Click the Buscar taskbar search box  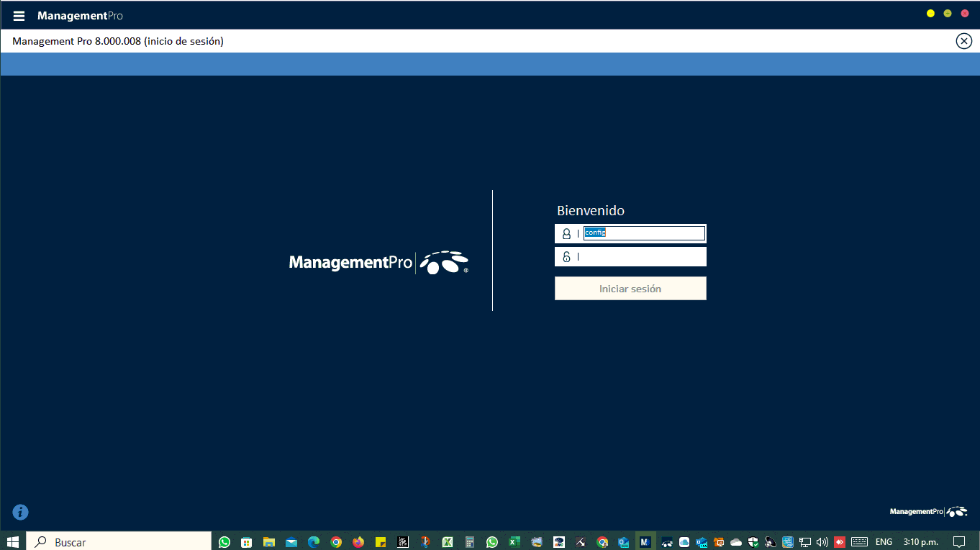[x=119, y=541]
